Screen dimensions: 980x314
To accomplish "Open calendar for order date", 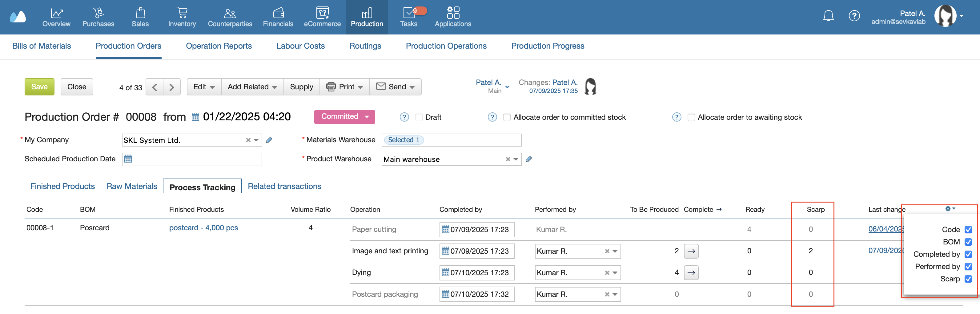I will pos(195,117).
